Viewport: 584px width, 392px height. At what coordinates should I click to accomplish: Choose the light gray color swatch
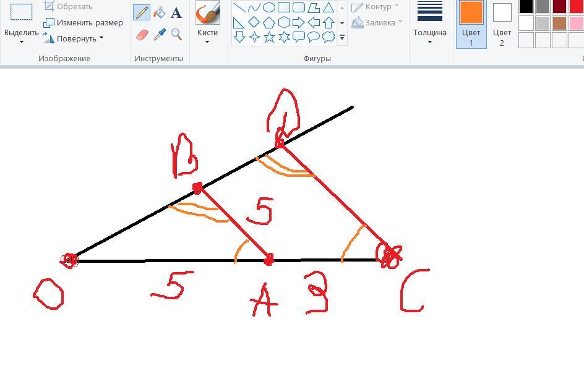(543, 23)
